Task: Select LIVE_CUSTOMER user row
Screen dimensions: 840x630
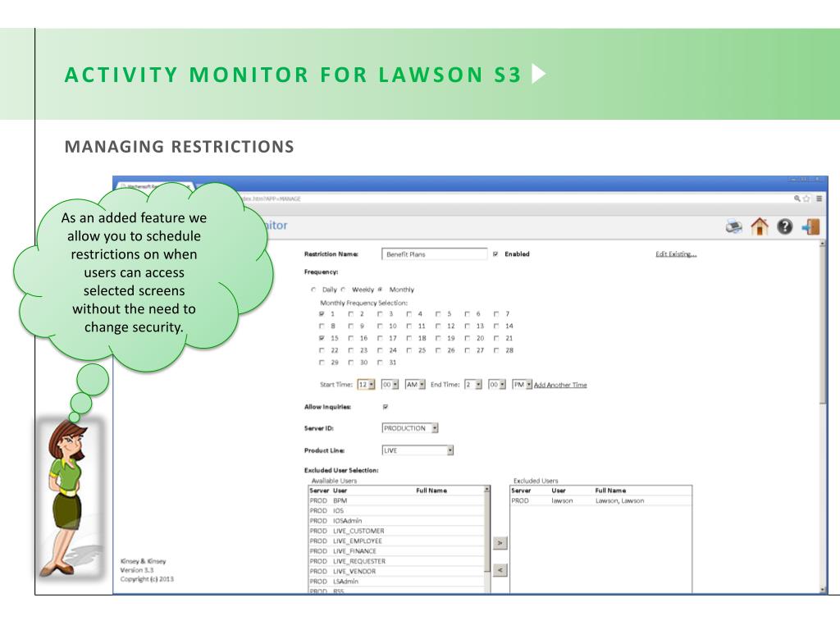Action: [x=396, y=531]
